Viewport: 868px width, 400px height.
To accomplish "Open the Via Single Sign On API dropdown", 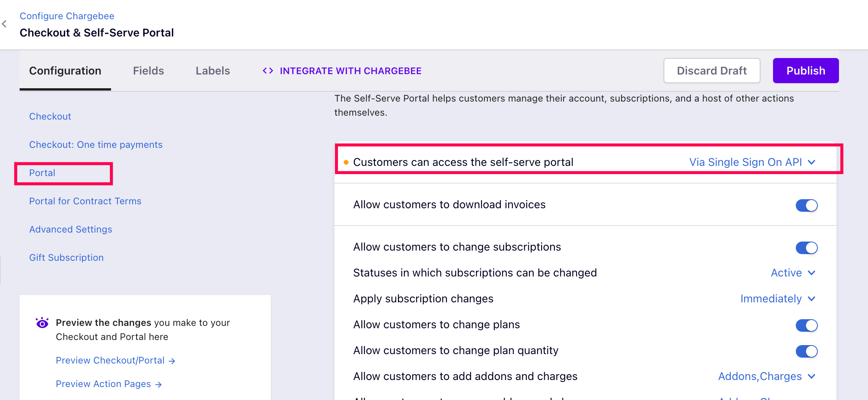I will click(x=752, y=162).
